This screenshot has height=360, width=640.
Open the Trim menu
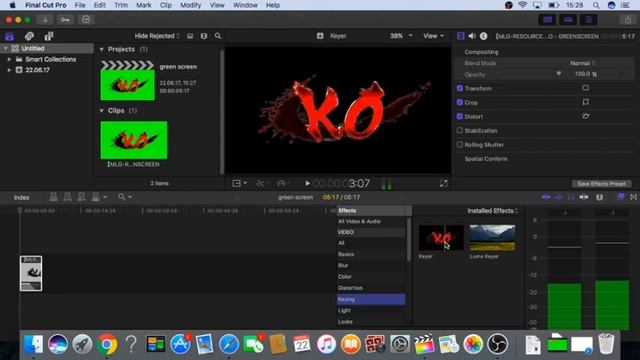[121, 5]
